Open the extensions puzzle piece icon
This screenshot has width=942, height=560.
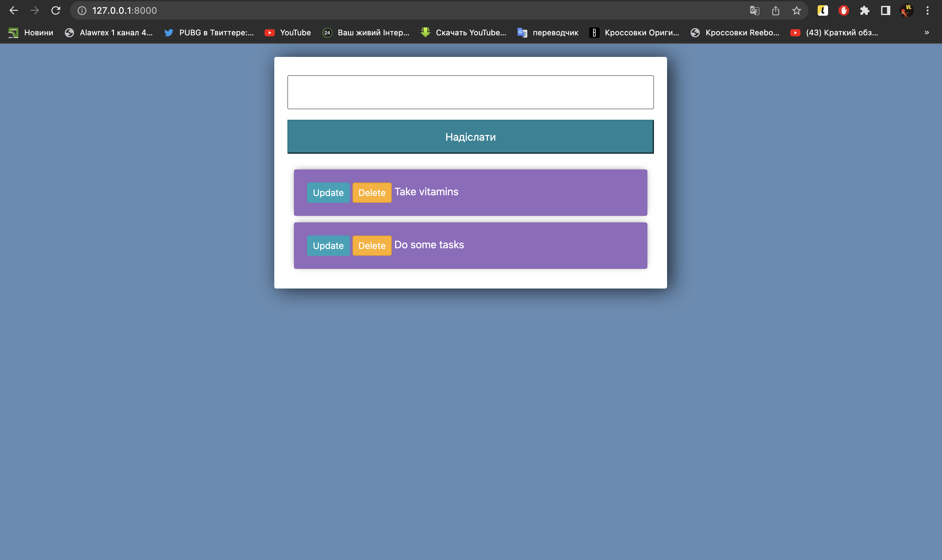pos(864,10)
